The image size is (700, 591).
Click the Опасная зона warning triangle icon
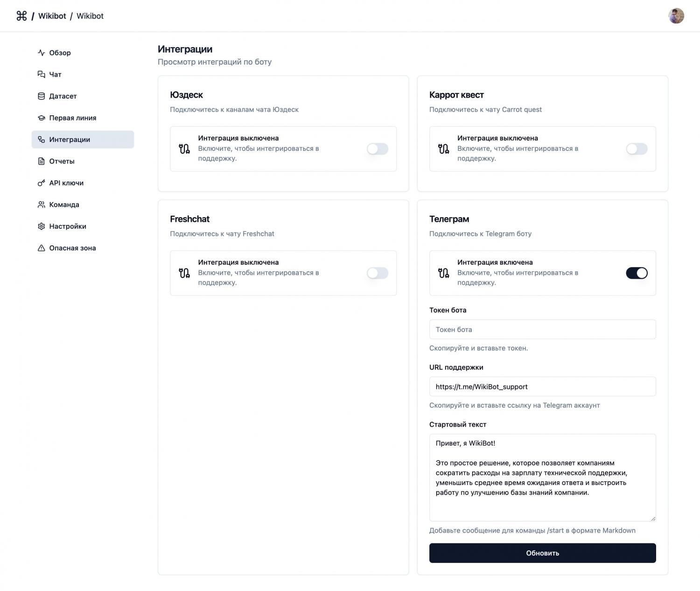41,248
